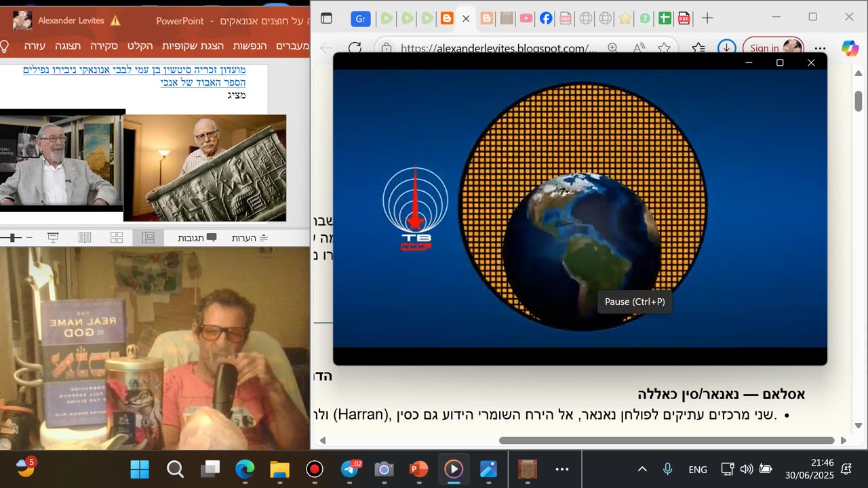Click the video playing in media player
Screen dimensions: 868x488
click(580, 208)
